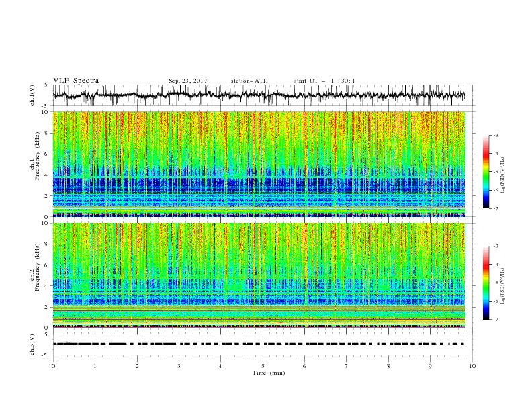Click the lower PSD color bar

click(x=486, y=283)
